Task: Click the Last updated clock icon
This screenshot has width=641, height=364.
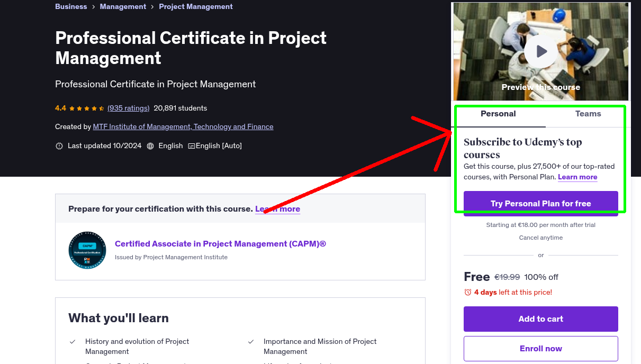Action: pyautogui.click(x=59, y=146)
